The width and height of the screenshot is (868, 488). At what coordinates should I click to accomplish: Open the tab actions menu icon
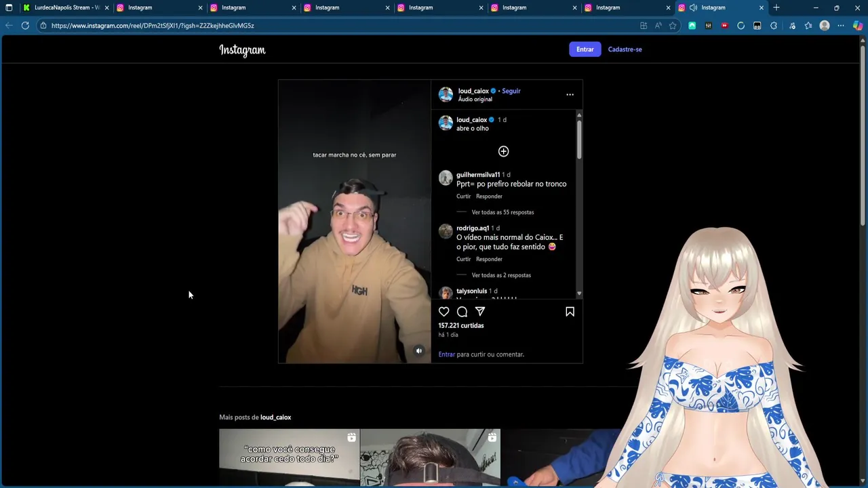pos(9,7)
